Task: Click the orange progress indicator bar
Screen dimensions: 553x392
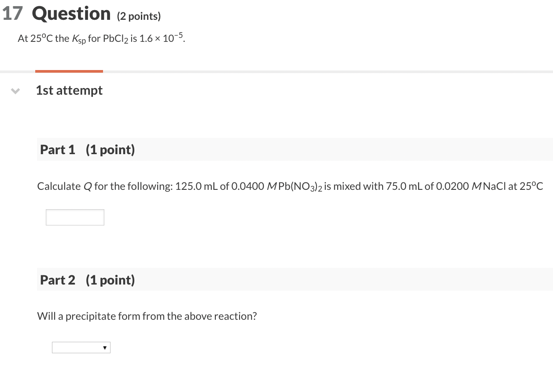Action: pos(69,71)
